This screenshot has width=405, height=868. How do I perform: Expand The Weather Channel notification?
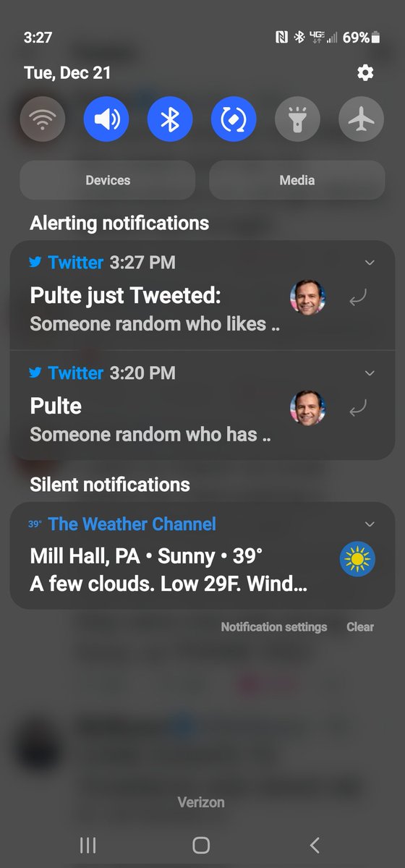[x=370, y=524]
